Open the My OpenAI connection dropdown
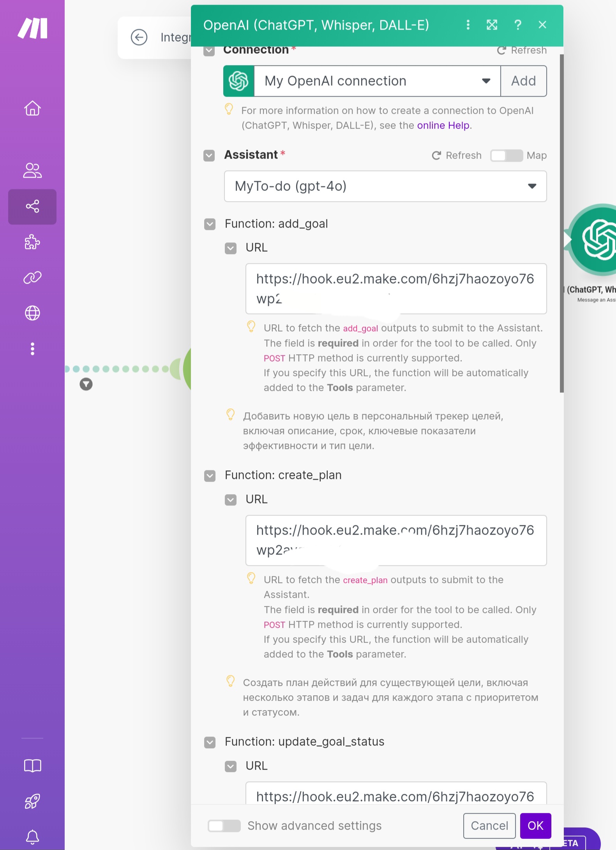The width and height of the screenshot is (616, 850). (377, 81)
